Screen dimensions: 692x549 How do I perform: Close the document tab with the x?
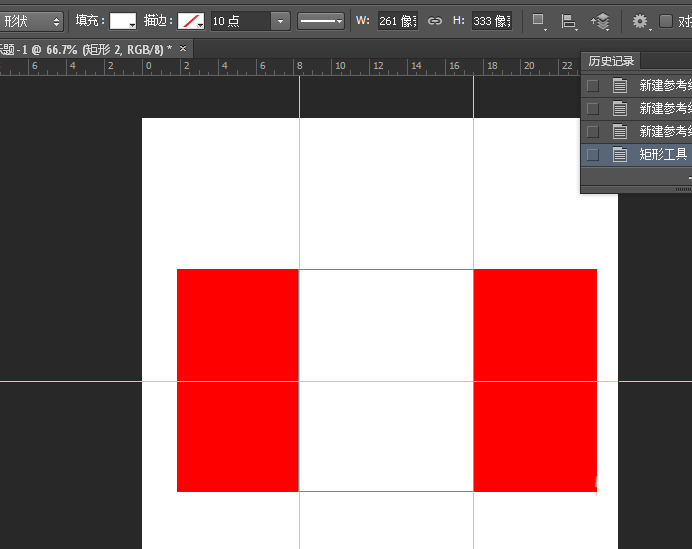click(x=183, y=49)
